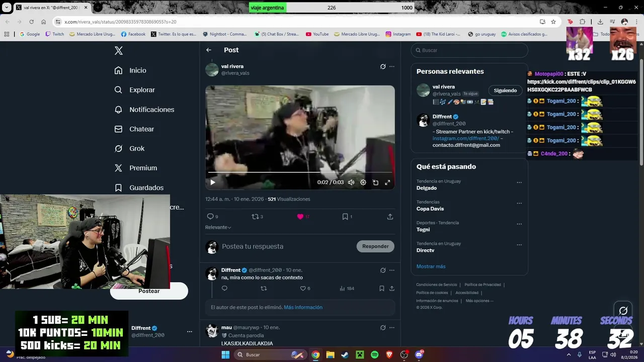Image resolution: width=644 pixels, height=362 pixels.
Task: Repost Diffrent's reply
Action: pos(264,289)
